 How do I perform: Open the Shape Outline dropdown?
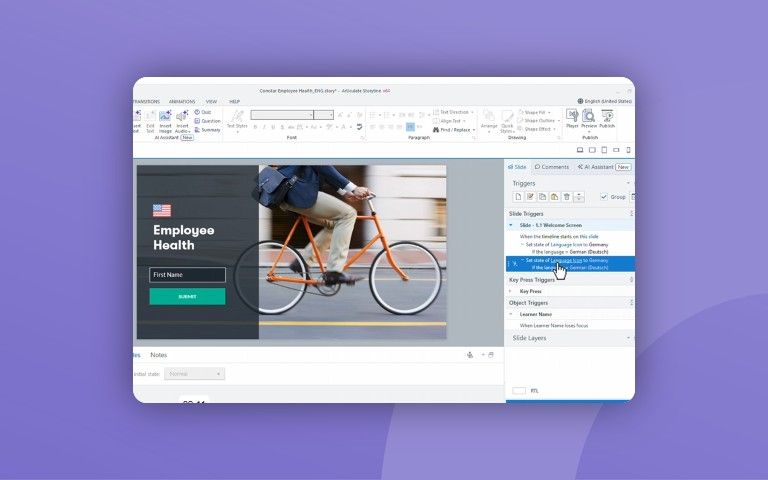coord(538,120)
